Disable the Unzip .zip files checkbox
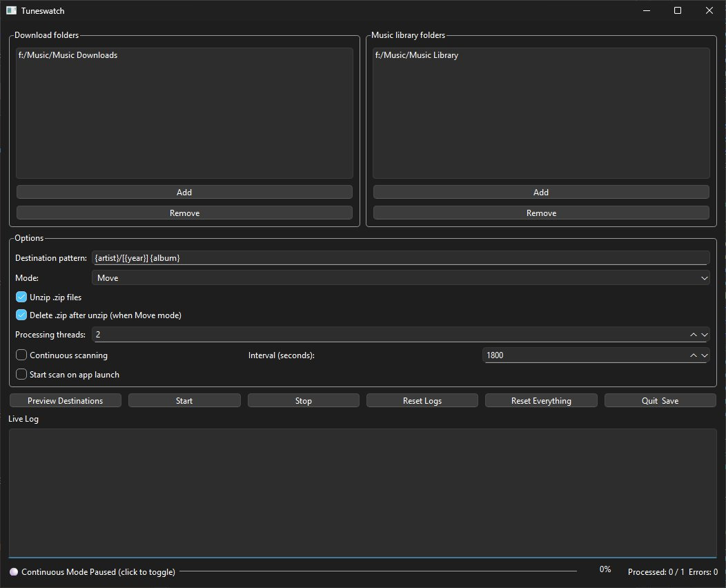This screenshot has width=726, height=588. (x=21, y=297)
